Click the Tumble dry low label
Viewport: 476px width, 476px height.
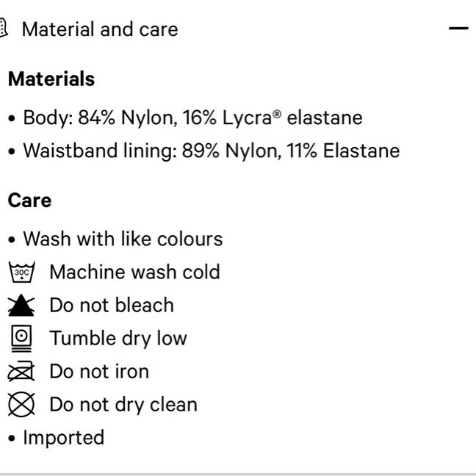coord(118,339)
